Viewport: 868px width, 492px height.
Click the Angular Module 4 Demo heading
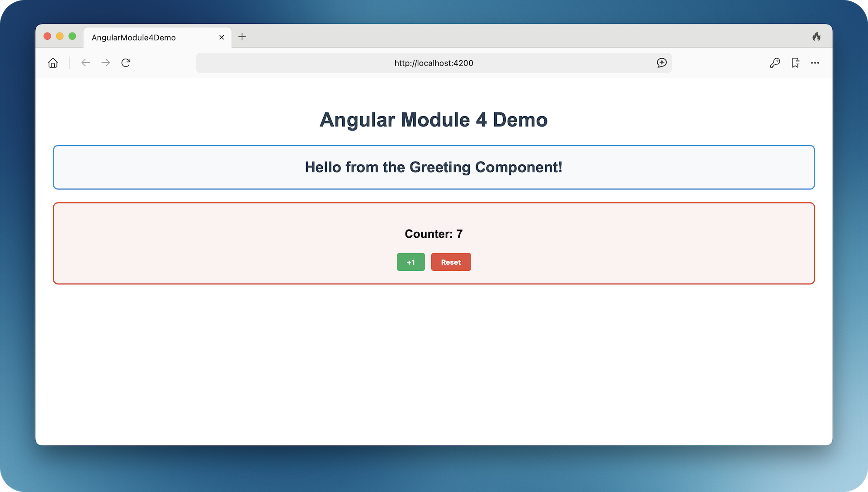434,120
